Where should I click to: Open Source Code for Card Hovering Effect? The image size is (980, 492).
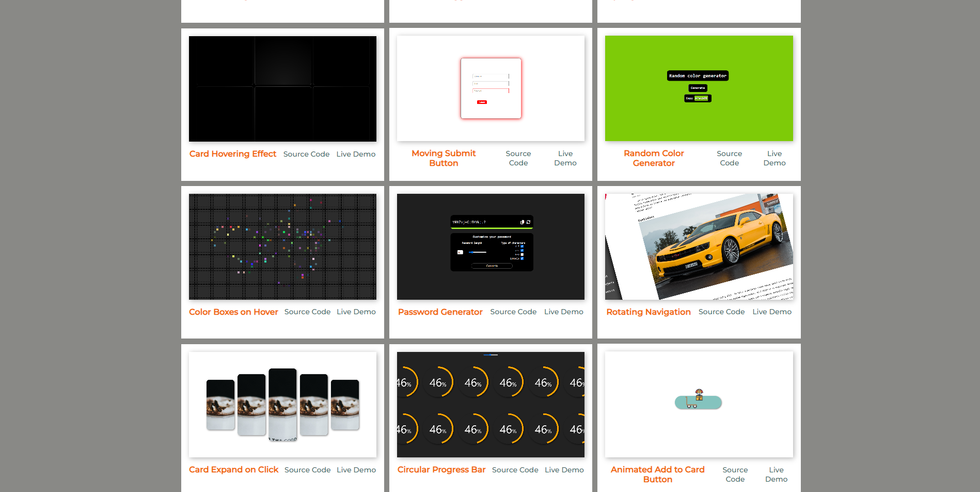coord(306,154)
